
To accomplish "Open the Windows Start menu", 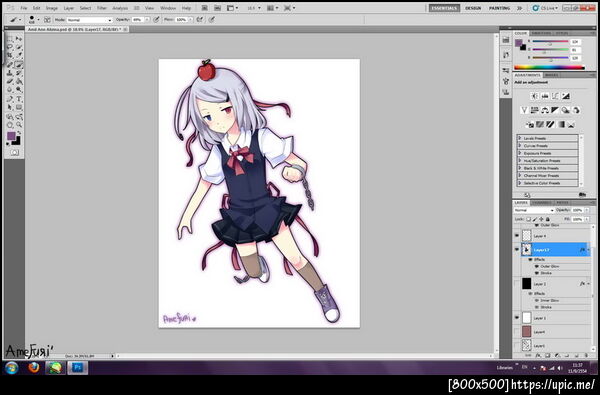I will (11, 367).
